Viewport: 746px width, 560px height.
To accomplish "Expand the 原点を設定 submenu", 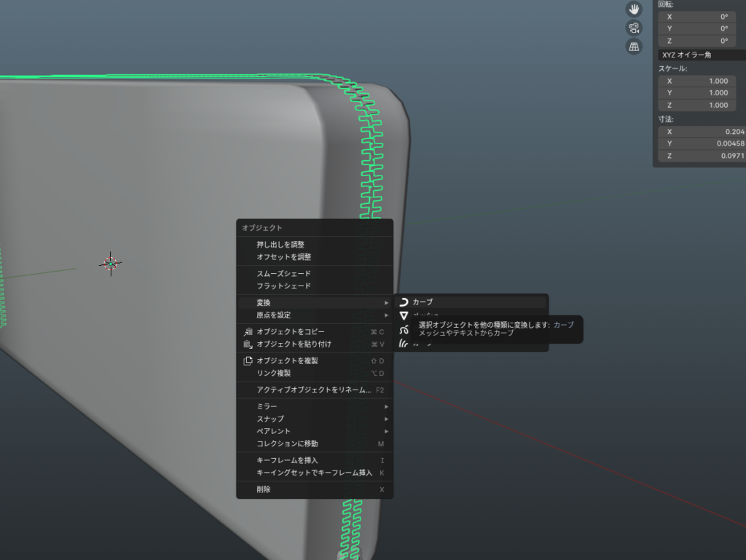I will point(315,315).
